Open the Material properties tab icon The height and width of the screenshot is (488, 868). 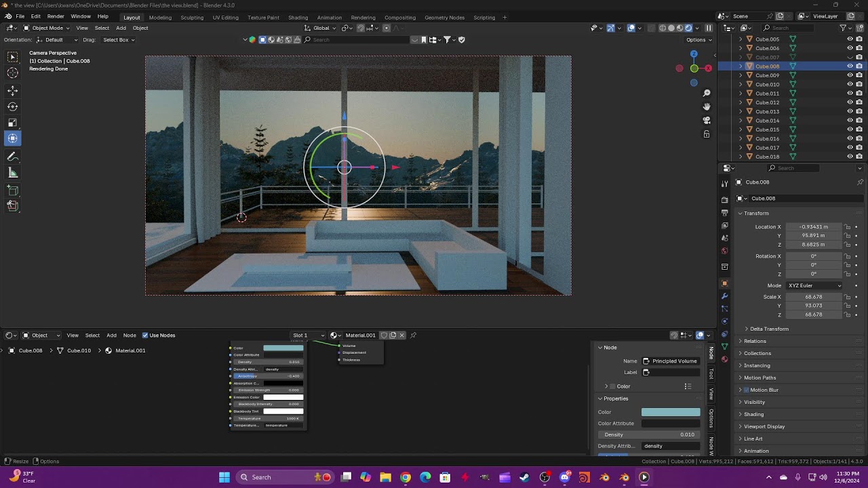click(724, 359)
